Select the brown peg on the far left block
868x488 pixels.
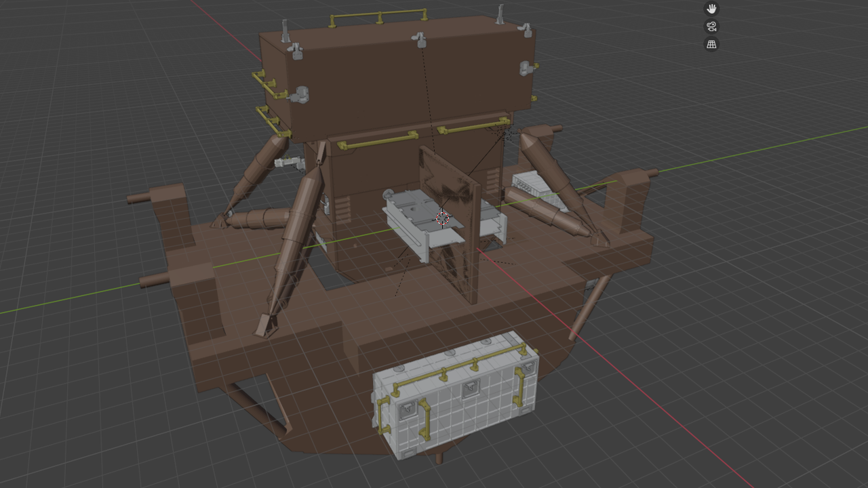click(x=138, y=199)
